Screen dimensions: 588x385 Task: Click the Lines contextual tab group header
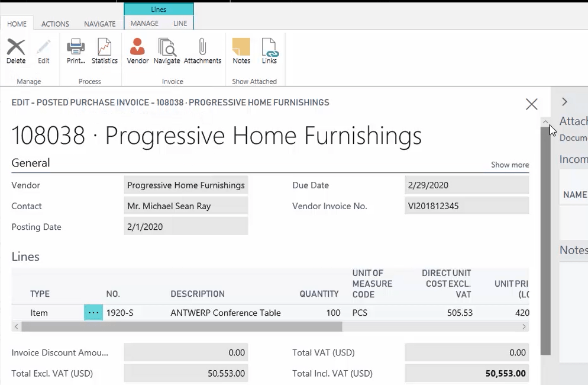coord(159,9)
